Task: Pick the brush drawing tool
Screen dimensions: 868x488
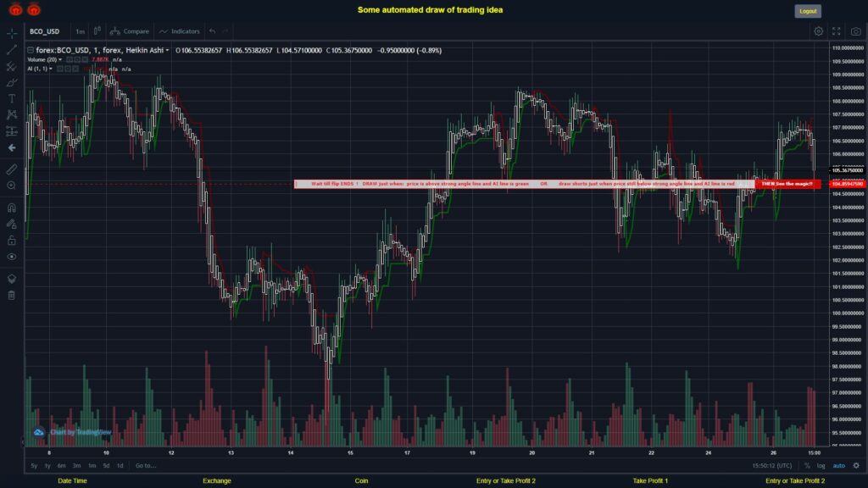Action: tap(12, 82)
